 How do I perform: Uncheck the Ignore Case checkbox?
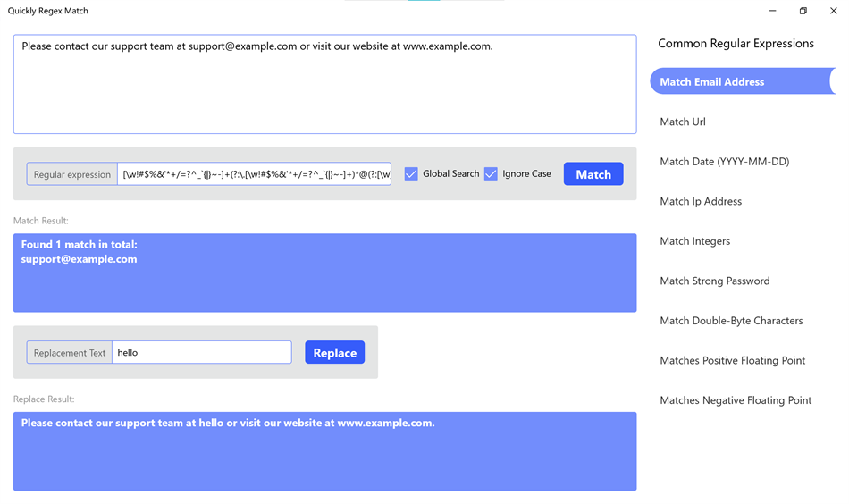pos(491,173)
